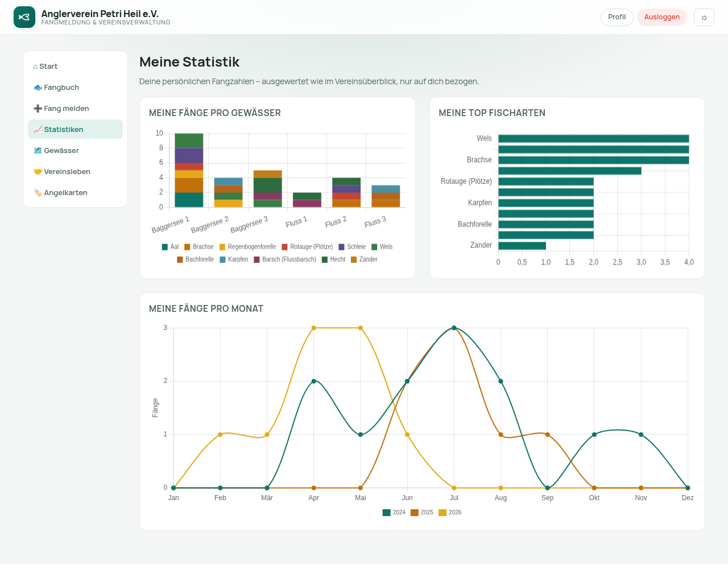Click the title "MEINE TOP FISCHARTEN"
Screen dimensions: 728x569
492,113
